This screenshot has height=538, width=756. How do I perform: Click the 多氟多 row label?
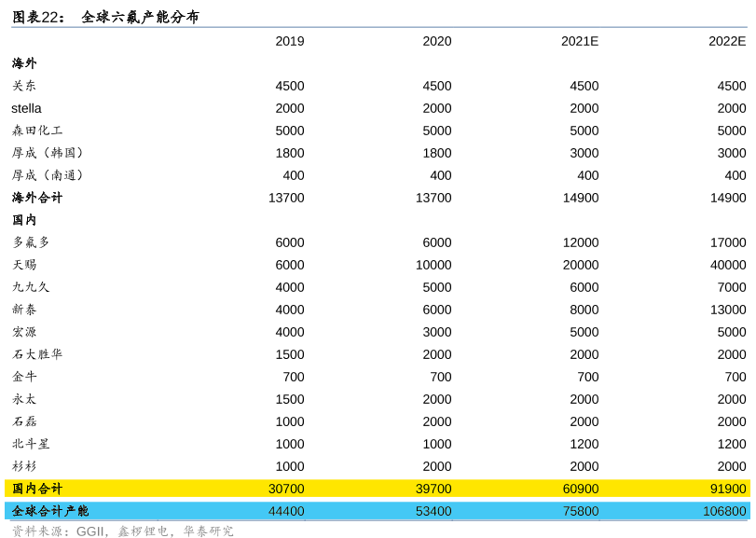click(x=31, y=242)
